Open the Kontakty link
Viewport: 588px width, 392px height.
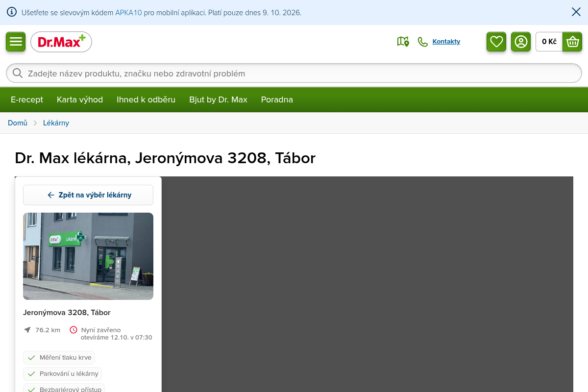click(x=446, y=42)
